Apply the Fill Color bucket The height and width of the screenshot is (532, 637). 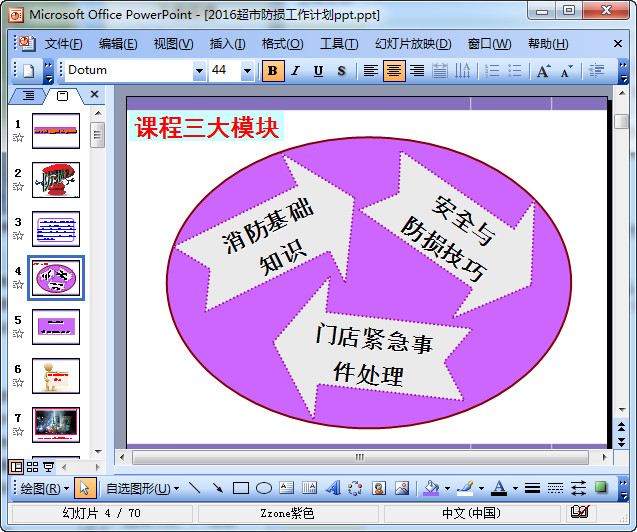(431, 488)
